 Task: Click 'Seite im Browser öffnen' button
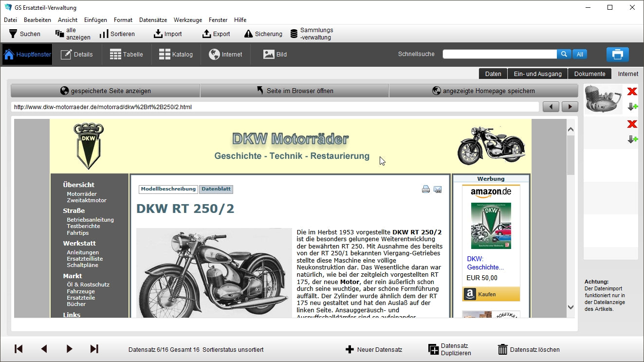point(294,91)
